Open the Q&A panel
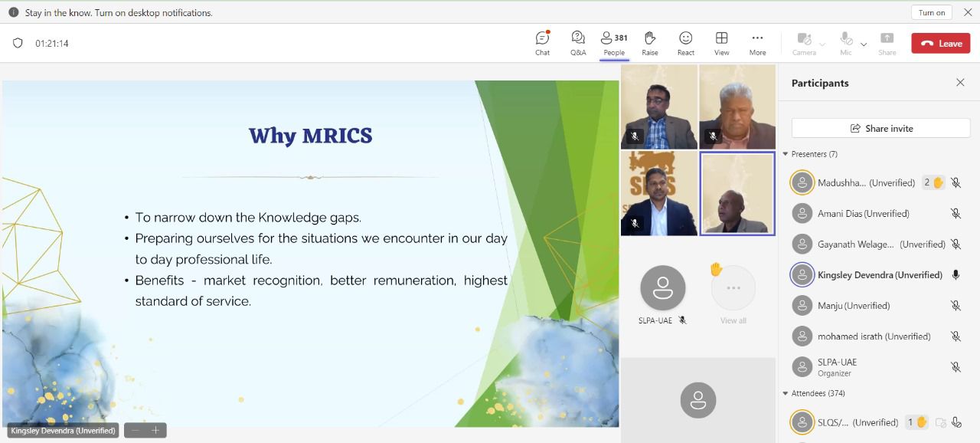 click(578, 43)
